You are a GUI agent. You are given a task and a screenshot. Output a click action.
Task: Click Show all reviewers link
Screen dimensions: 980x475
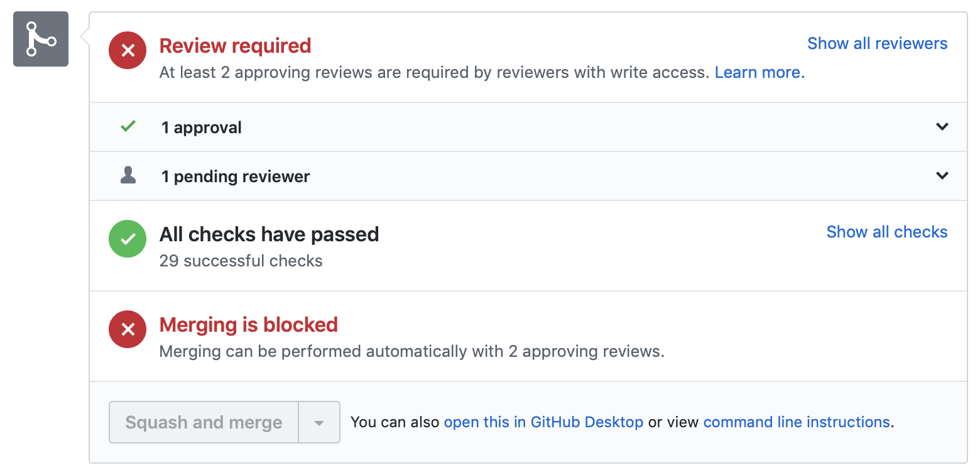point(877,43)
